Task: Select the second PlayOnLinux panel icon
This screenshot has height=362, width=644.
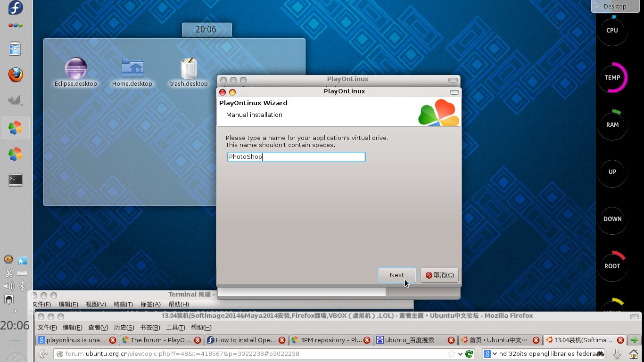Action: pos(16,154)
